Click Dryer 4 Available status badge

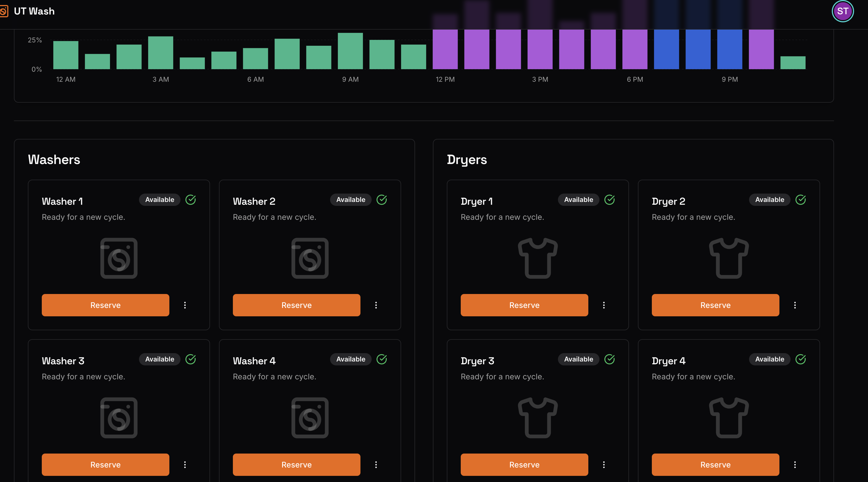(769, 359)
